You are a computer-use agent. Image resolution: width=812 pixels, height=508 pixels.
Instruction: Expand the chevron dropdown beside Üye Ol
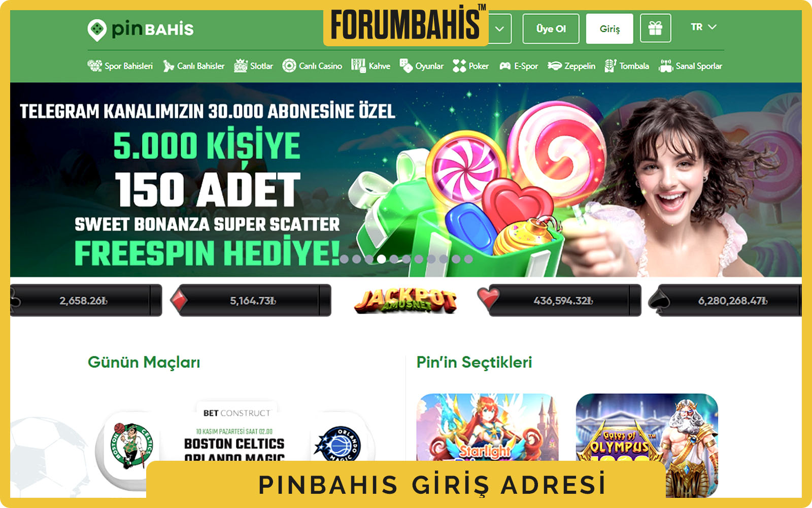pos(500,28)
